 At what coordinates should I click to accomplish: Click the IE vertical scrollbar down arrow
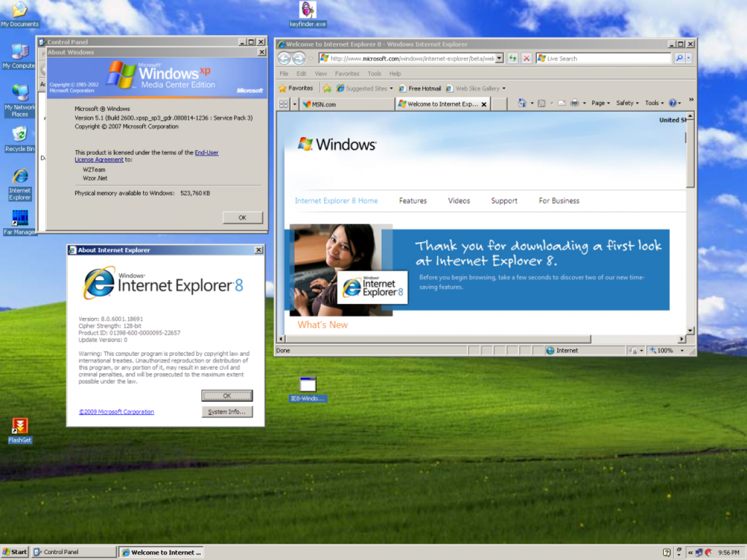[690, 331]
